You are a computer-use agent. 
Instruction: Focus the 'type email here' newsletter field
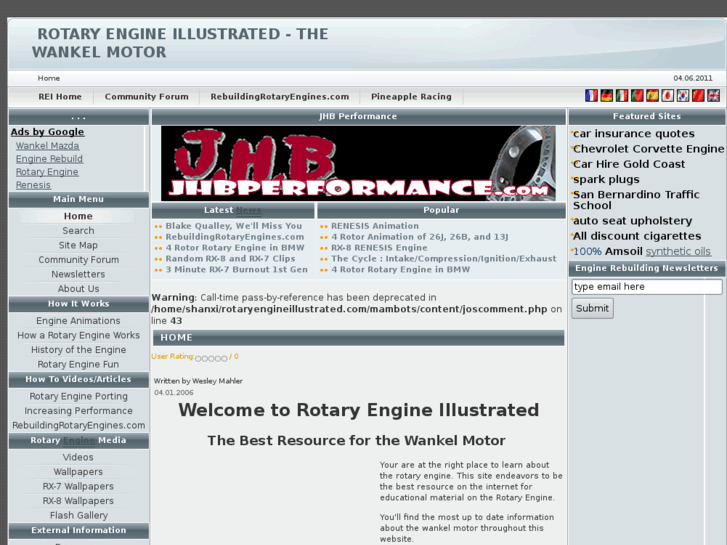pyautogui.click(x=647, y=287)
